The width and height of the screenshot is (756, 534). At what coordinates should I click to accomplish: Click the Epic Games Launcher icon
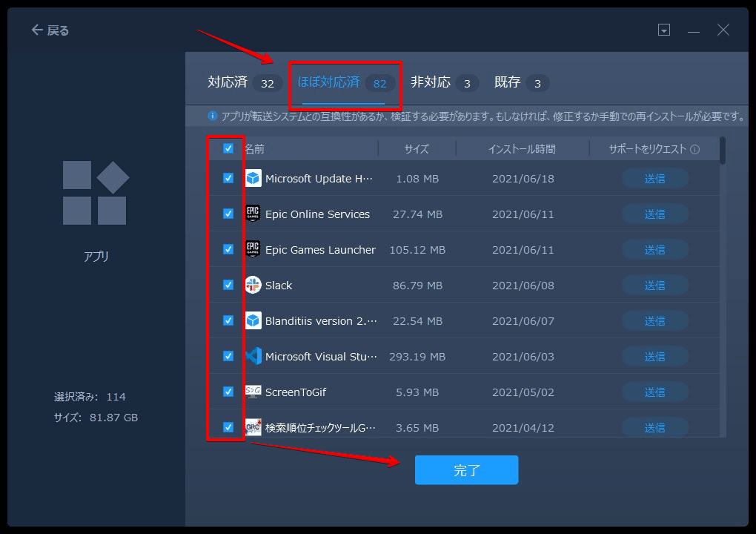point(253,249)
